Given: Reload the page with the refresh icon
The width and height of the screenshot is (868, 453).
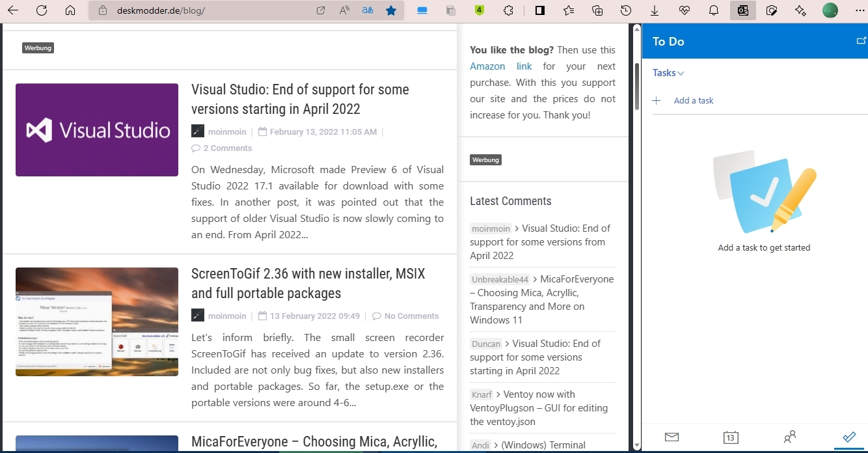Looking at the screenshot, I should click(x=42, y=10).
